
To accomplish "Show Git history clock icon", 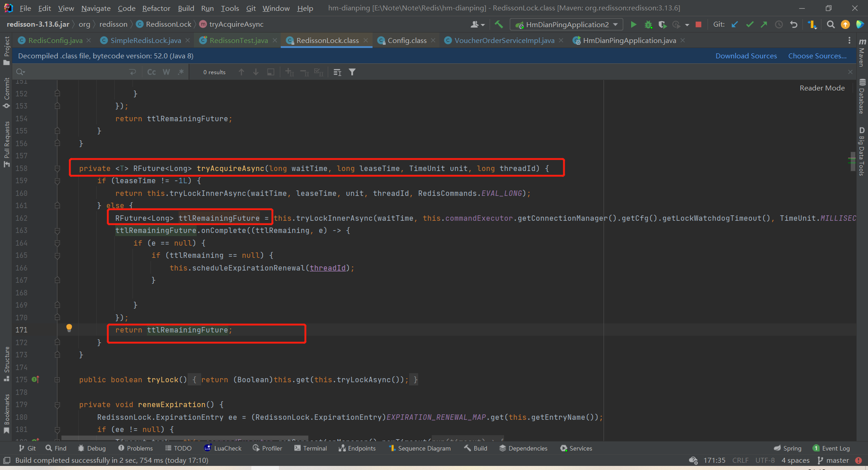I will click(779, 24).
